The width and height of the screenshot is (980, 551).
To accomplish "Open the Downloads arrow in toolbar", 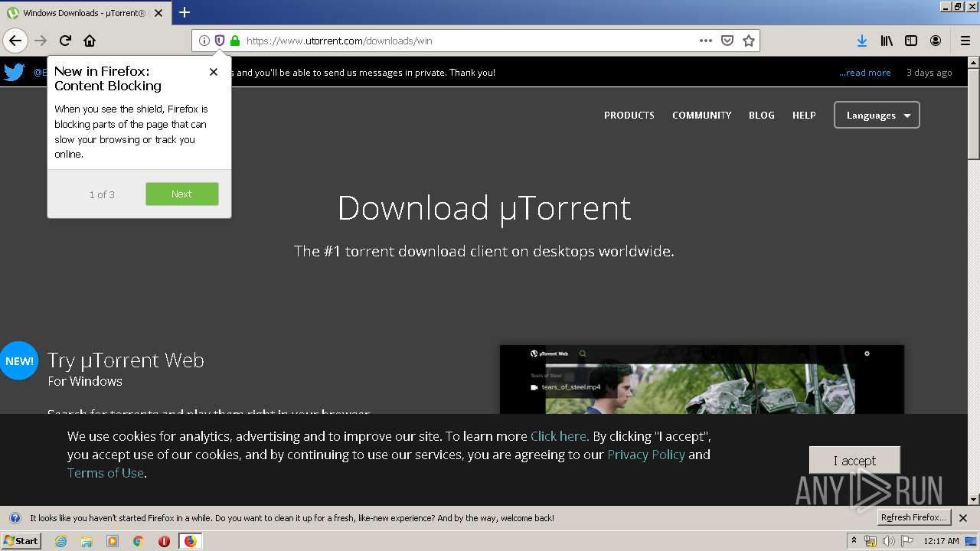I will [862, 41].
